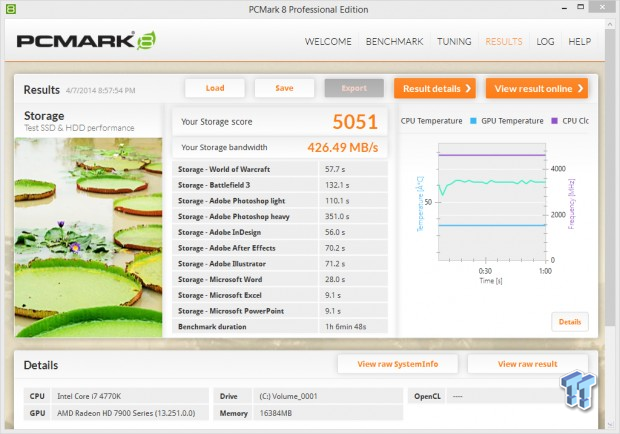Select the RESULTS tab

point(504,42)
